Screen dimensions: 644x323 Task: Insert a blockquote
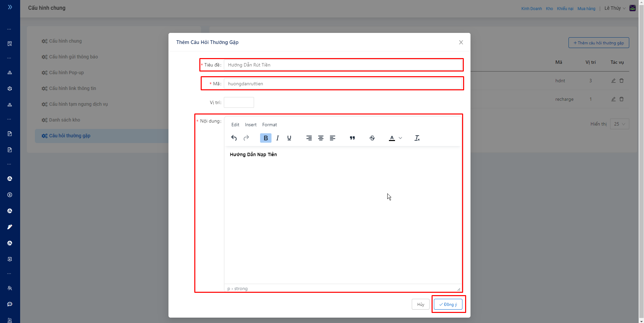pos(352,138)
